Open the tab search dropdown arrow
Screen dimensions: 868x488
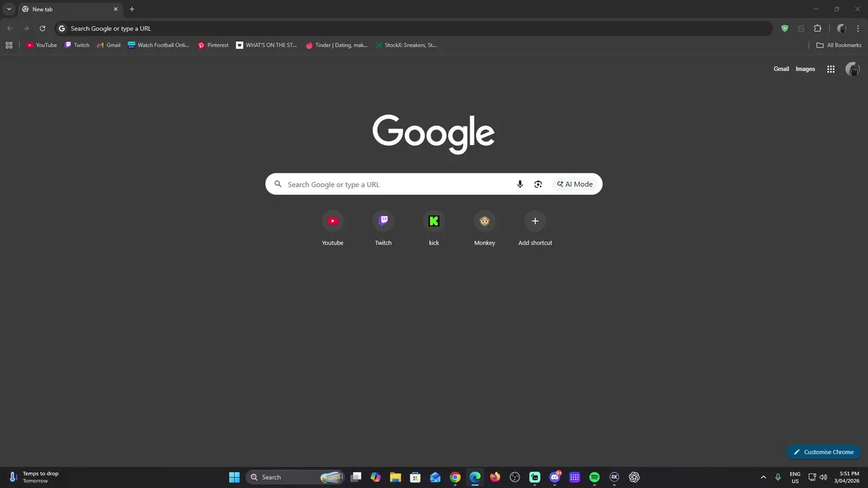pos(9,9)
